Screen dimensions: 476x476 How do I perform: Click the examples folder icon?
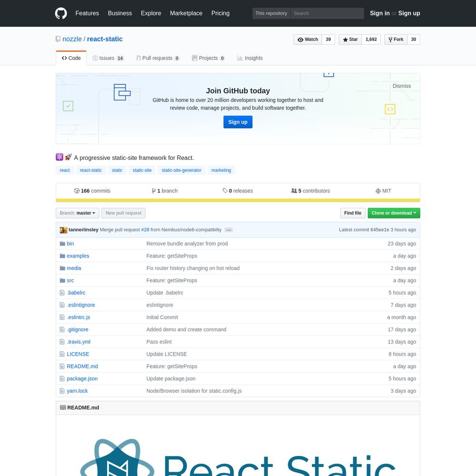[x=62, y=256]
